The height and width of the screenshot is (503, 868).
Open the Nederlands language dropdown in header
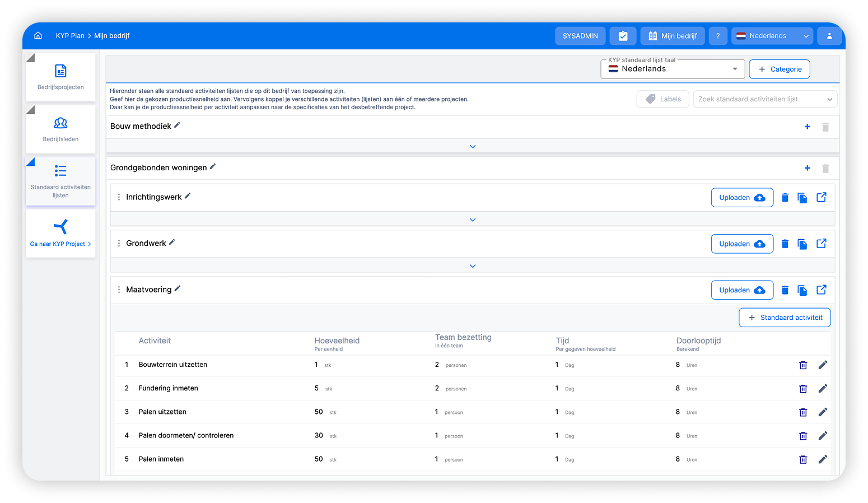point(772,36)
